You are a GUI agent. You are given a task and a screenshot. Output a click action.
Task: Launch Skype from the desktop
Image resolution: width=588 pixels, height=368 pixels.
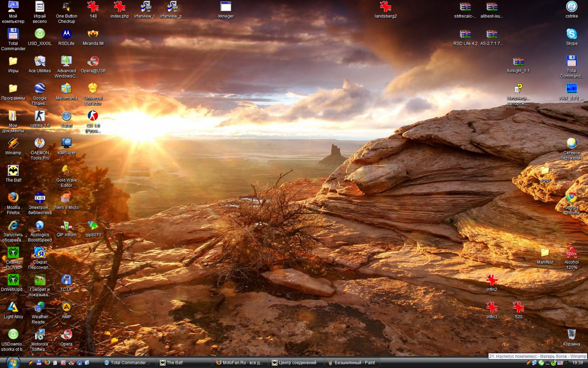click(x=572, y=37)
